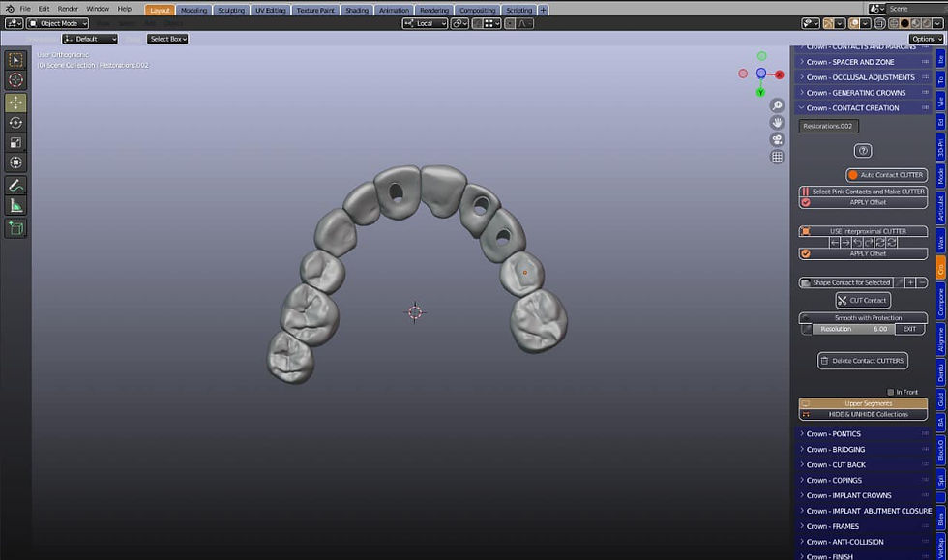Click the right arrow interproximal cutter icon
This screenshot has width=948, height=560.
pos(845,243)
